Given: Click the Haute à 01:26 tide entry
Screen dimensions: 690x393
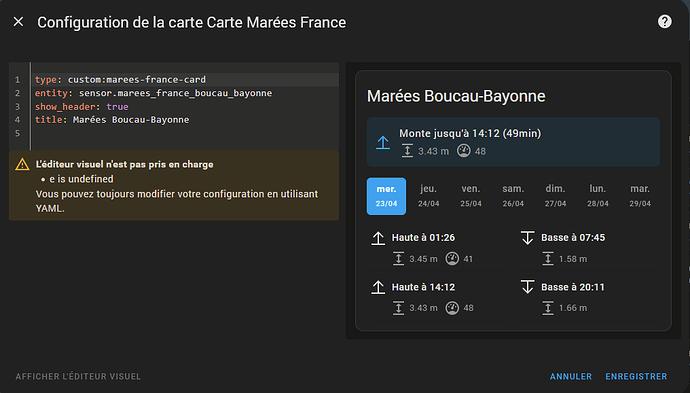Looking at the screenshot, I should [x=423, y=238].
